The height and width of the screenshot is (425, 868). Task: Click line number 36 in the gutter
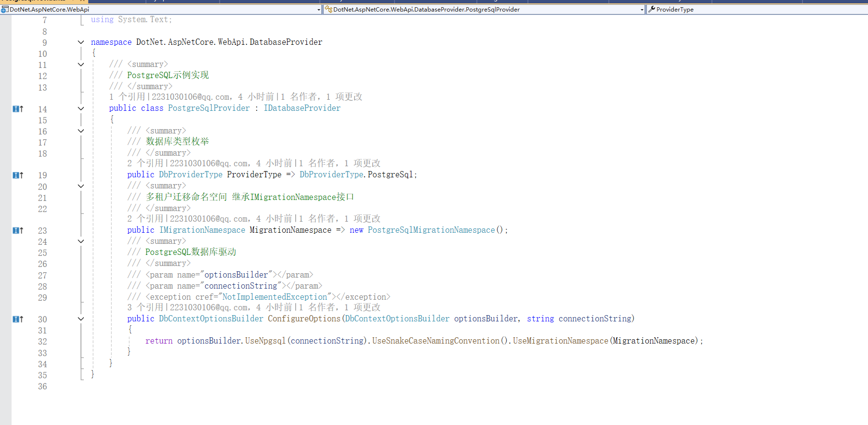42,386
